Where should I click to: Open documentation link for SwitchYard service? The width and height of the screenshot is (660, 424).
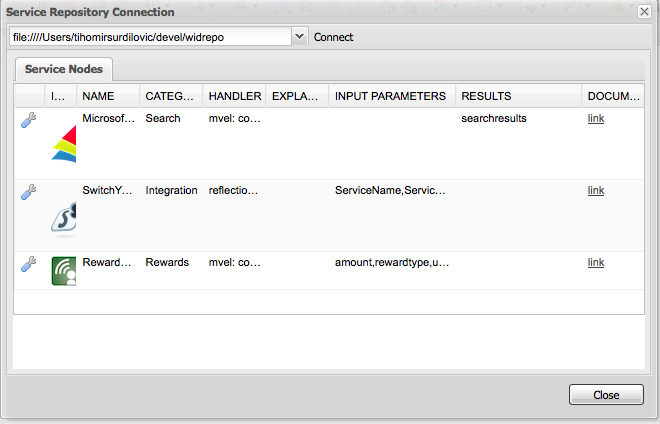click(x=596, y=191)
